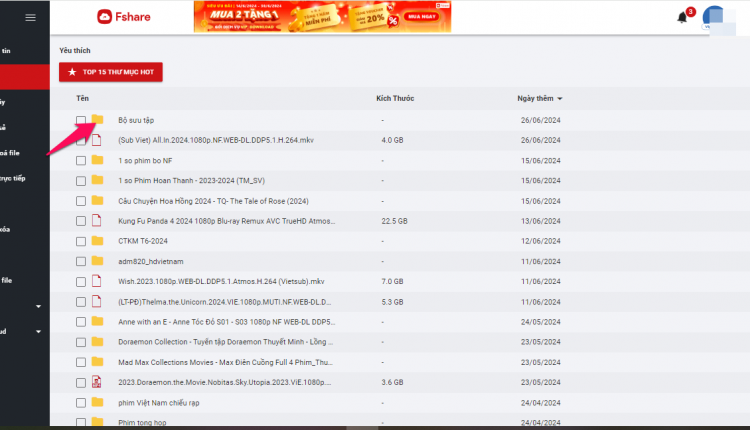The width and height of the screenshot is (750, 430).
Task: Open the sidebar item ending in 'xóa'
Action: (5, 230)
